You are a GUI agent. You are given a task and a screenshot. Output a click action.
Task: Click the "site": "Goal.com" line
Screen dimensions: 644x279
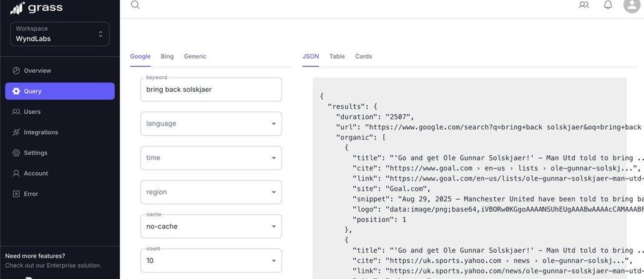pyautogui.click(x=391, y=188)
